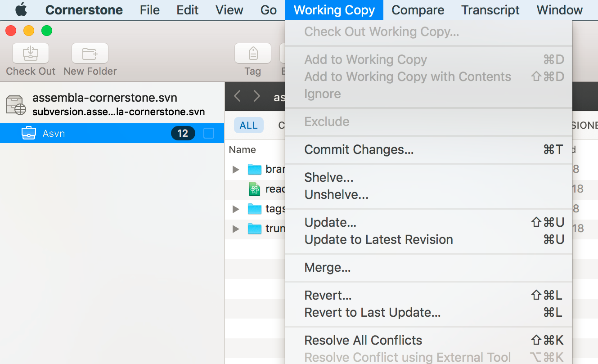Select the assembla-cornerstone.svn repository icon

pyautogui.click(x=16, y=104)
